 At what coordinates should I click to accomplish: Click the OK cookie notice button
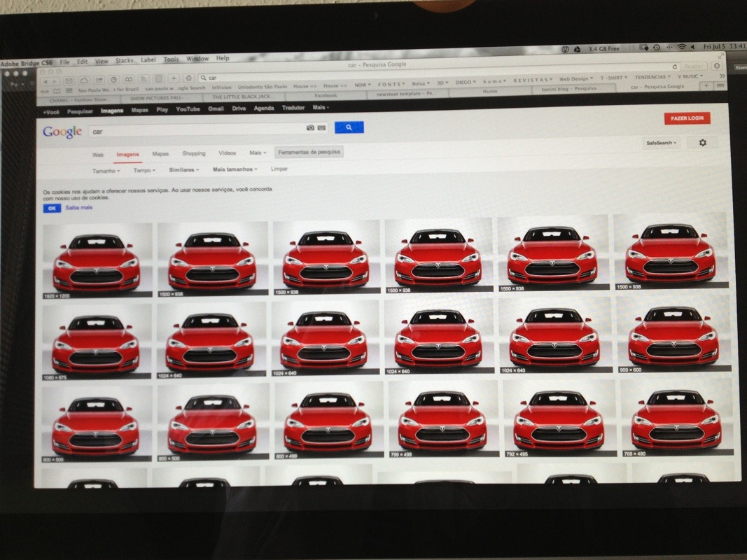point(52,208)
